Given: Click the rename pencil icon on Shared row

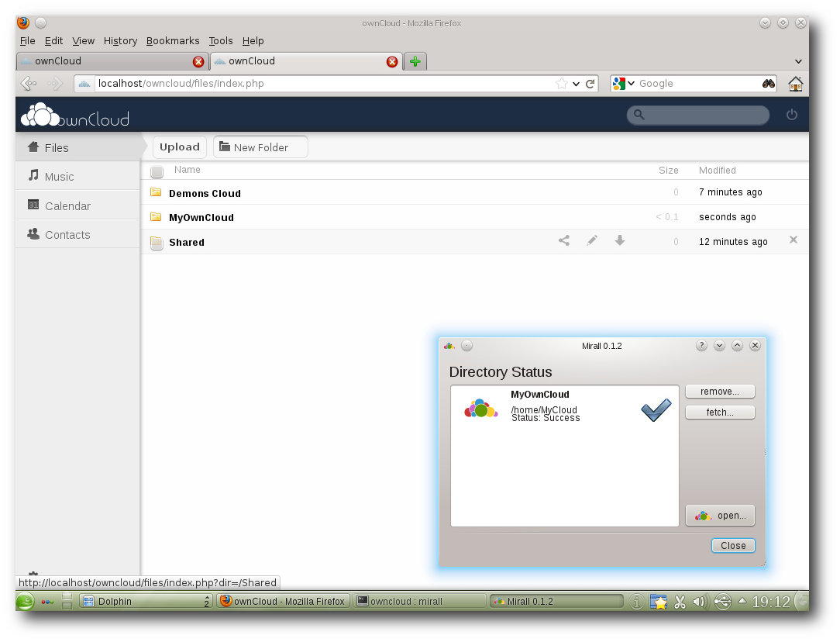Looking at the screenshot, I should pos(592,240).
